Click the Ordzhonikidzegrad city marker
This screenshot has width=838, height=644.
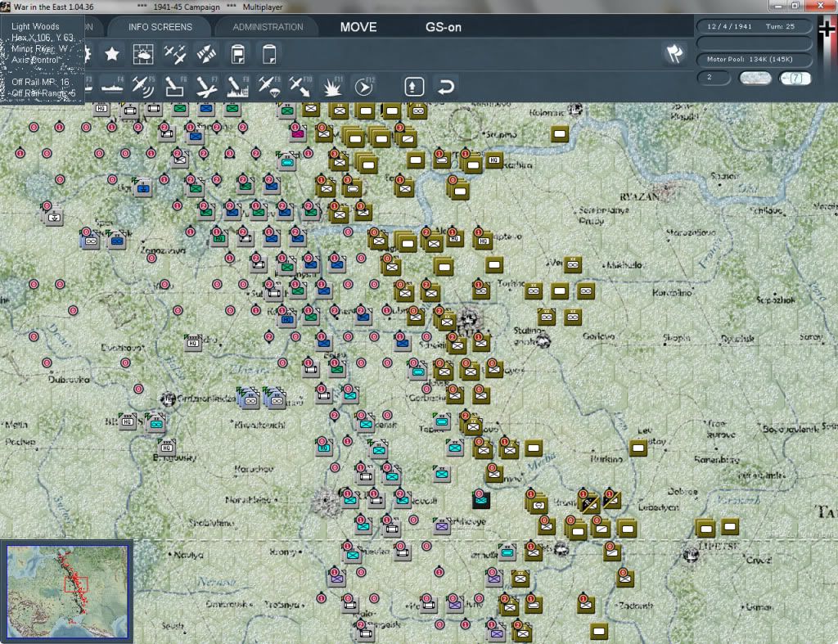(169, 399)
